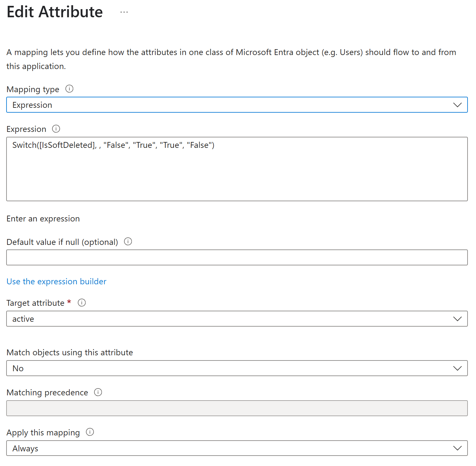
Task: Open the Use the expression builder link
Action: point(56,281)
